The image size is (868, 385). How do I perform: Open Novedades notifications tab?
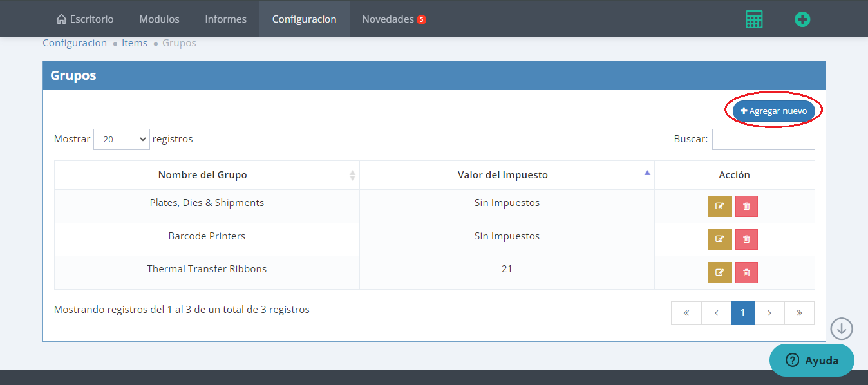point(393,19)
